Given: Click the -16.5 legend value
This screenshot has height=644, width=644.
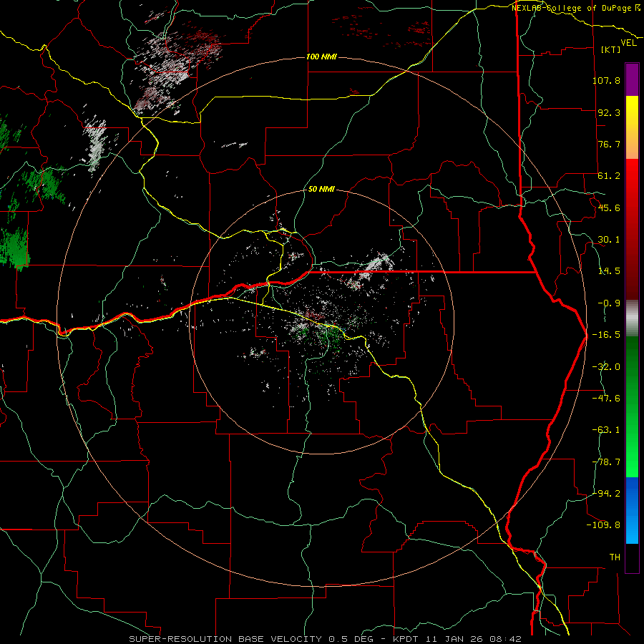Looking at the screenshot, I should 606,335.
